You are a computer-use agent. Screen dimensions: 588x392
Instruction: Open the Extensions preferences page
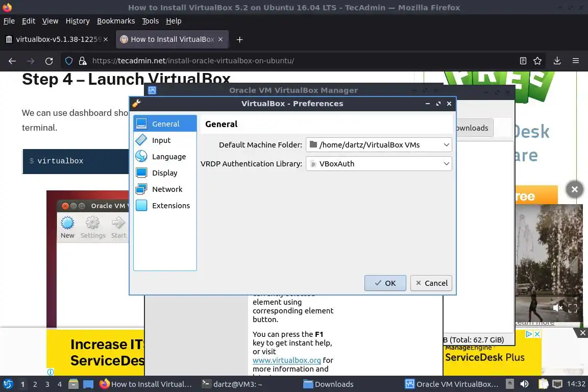165,206
